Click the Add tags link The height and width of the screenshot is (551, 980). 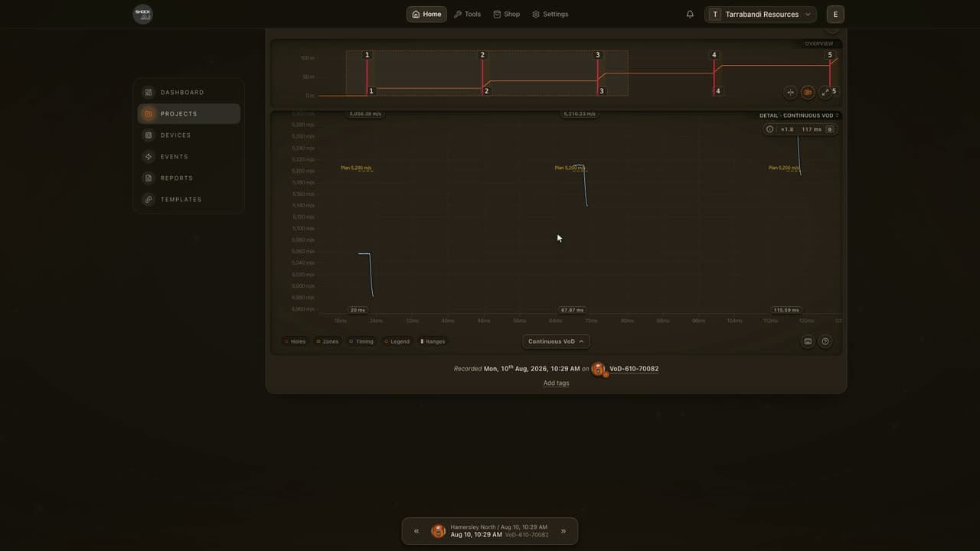[556, 383]
